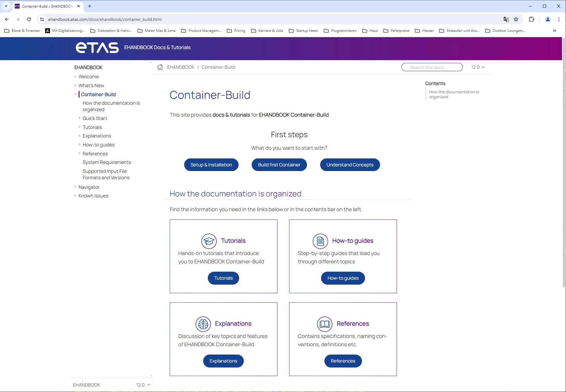The width and height of the screenshot is (566, 392).
Task: Click the Build first Container button
Action: point(279,165)
